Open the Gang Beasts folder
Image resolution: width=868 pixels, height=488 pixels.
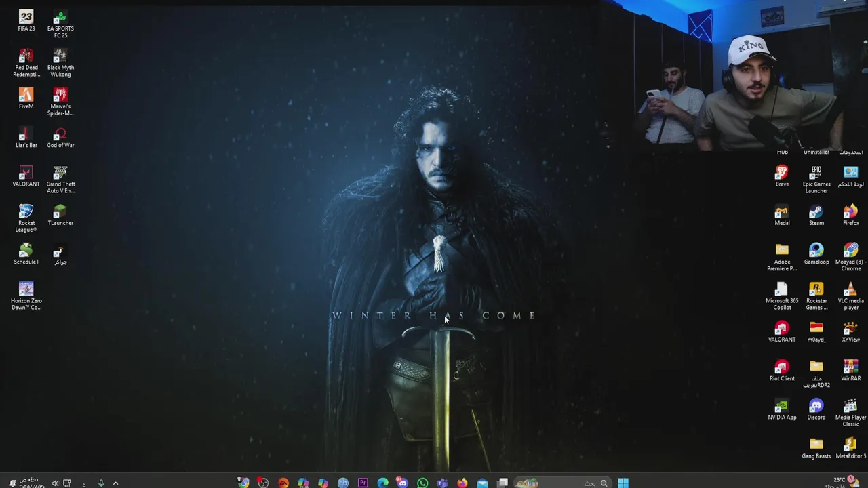pyautogui.click(x=816, y=449)
